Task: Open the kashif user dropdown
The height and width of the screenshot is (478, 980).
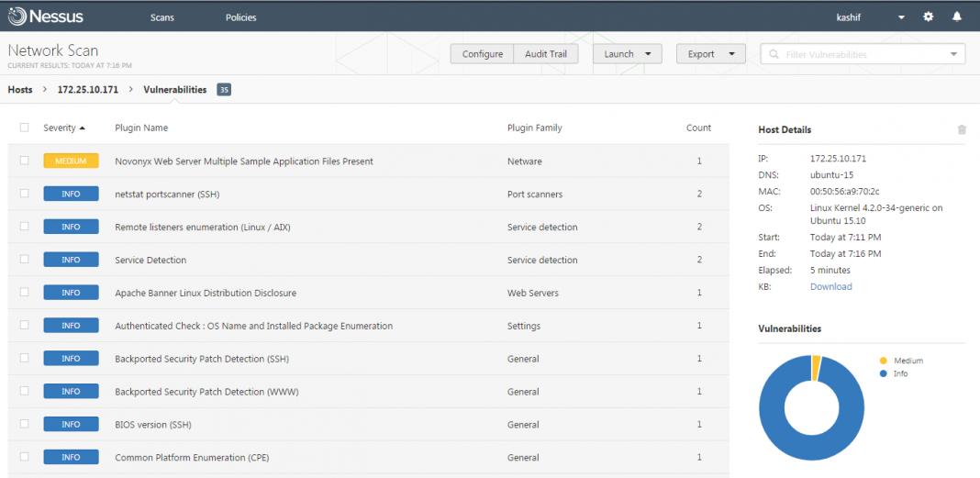Action: [x=901, y=17]
